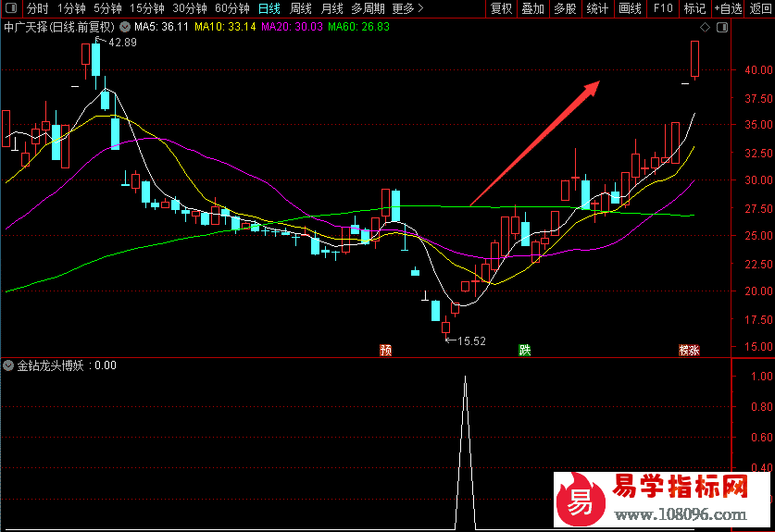The height and width of the screenshot is (532, 775).
Task: Select the 5分钟 period tab
Action: click(x=107, y=8)
